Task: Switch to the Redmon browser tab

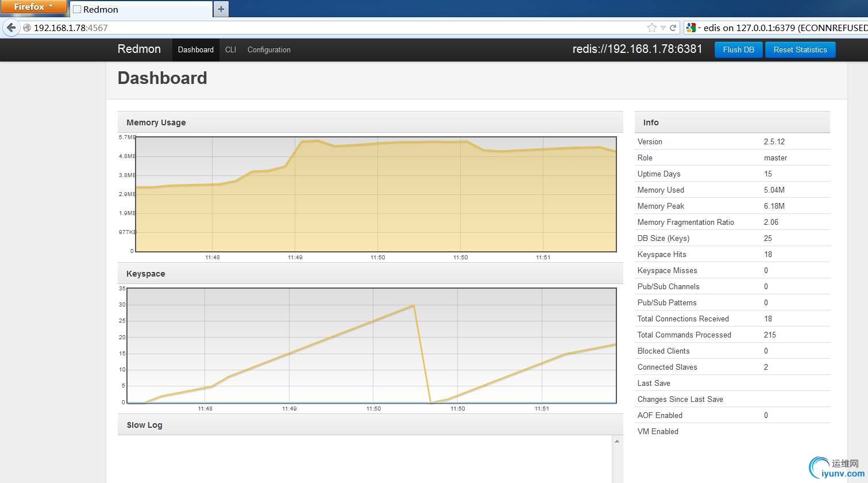Action: [141, 9]
